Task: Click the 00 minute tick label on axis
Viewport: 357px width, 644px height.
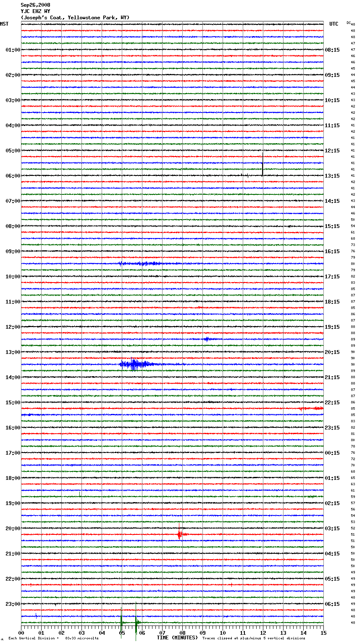Action: pos(21,633)
